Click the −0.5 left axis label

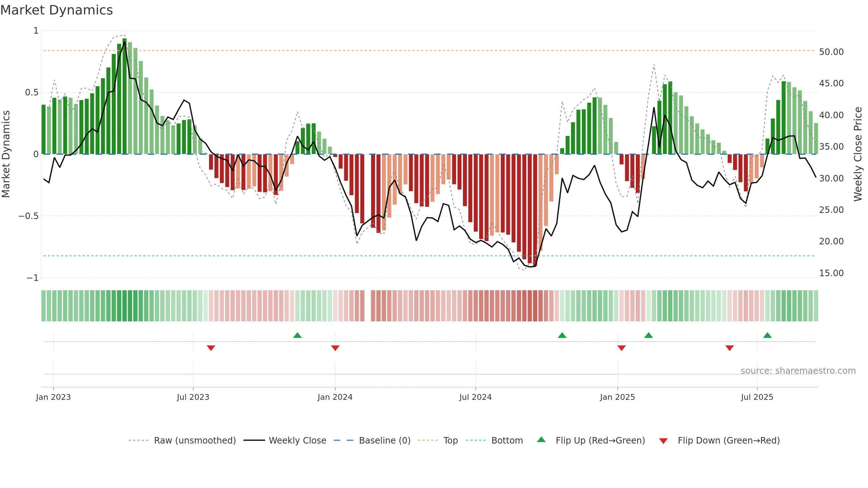28,216
